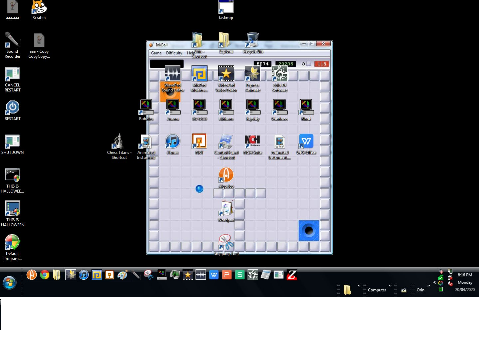Click the orange A icon in the taskbar

coord(31,275)
